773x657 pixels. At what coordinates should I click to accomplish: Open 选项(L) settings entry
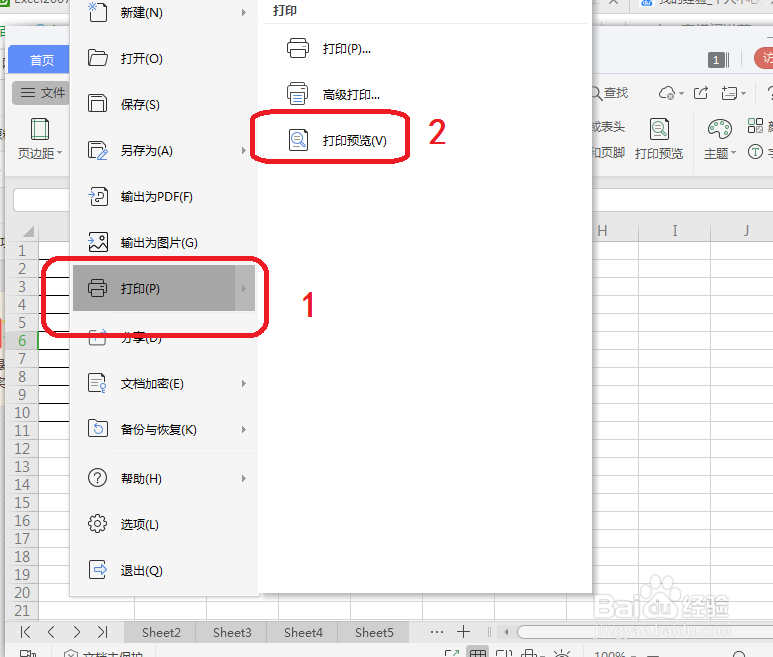tap(163, 524)
